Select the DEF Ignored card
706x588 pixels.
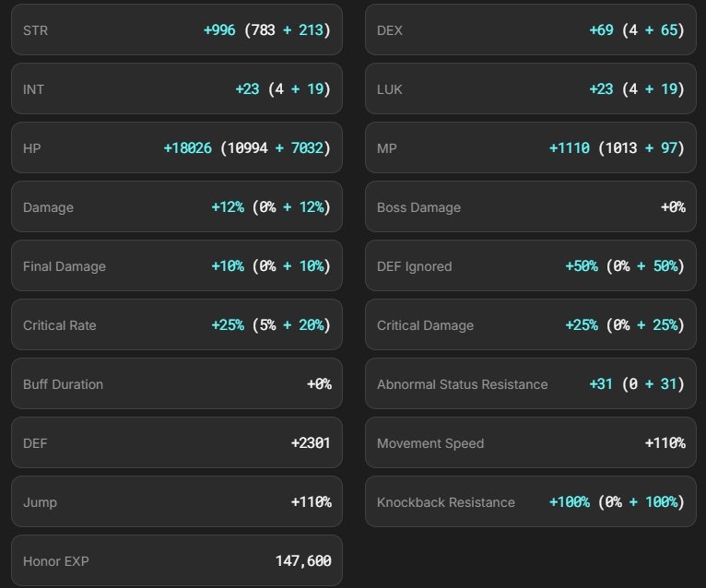pyautogui.click(x=530, y=266)
